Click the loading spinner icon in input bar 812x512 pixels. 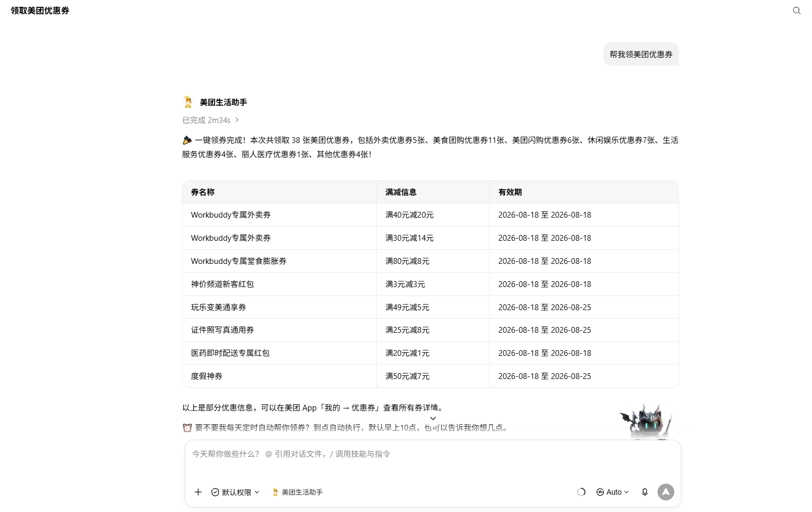pyautogui.click(x=581, y=492)
